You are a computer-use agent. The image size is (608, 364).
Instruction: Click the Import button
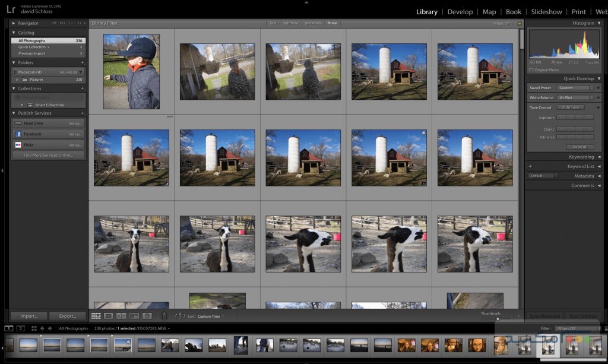(28, 315)
